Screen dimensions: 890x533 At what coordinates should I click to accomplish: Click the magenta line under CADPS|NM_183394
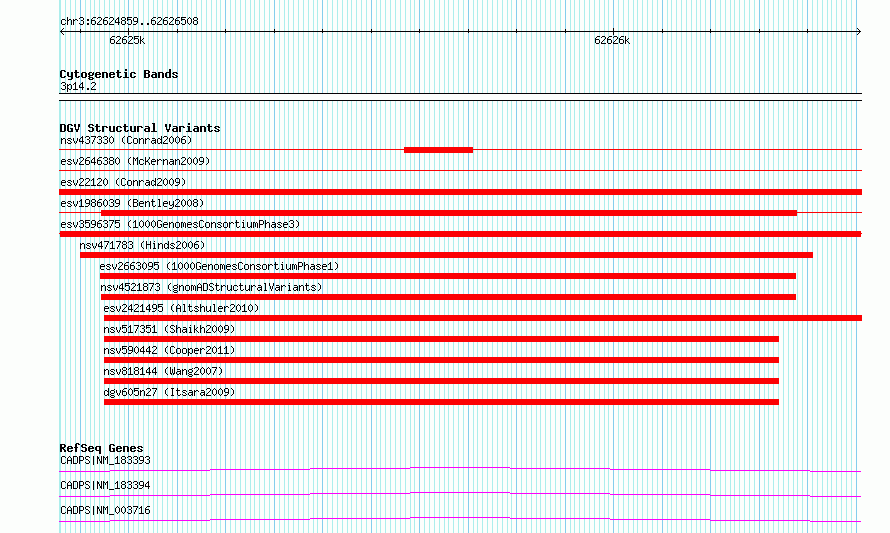[460, 494]
